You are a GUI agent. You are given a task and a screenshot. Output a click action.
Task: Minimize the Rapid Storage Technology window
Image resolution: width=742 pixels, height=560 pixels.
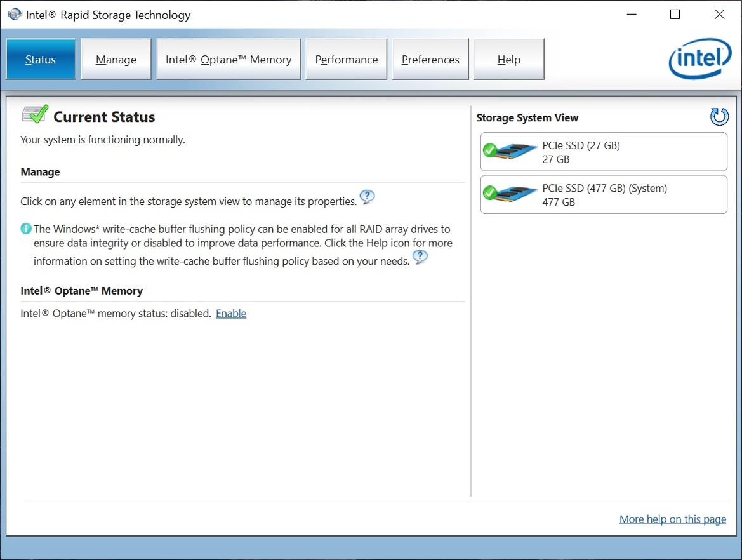632,14
